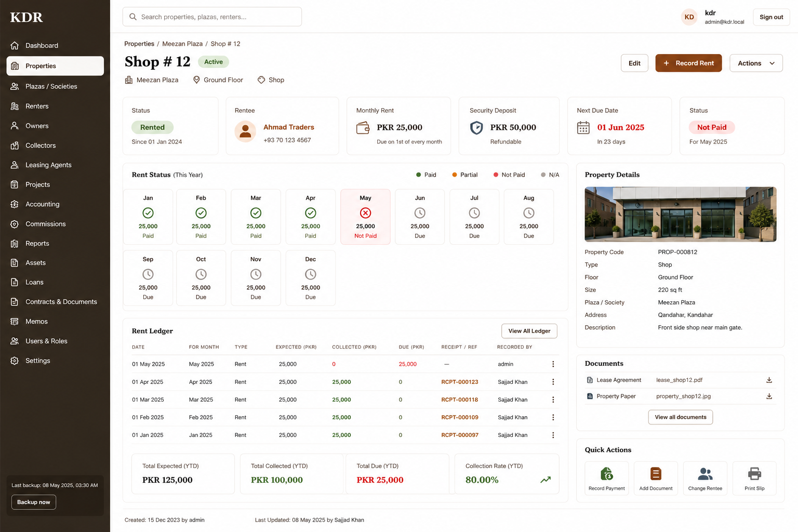Open the Ahmad Traders rentee link
The height and width of the screenshot is (532, 798).
coord(289,127)
